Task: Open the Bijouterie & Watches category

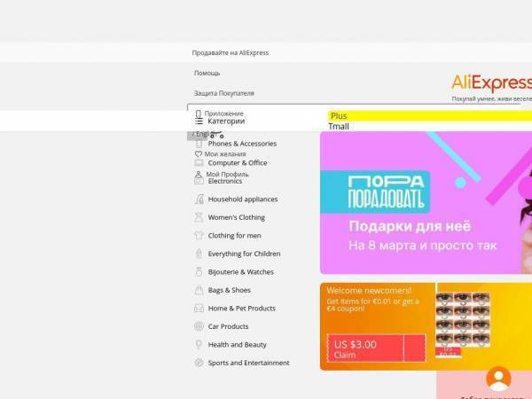Action: (241, 272)
